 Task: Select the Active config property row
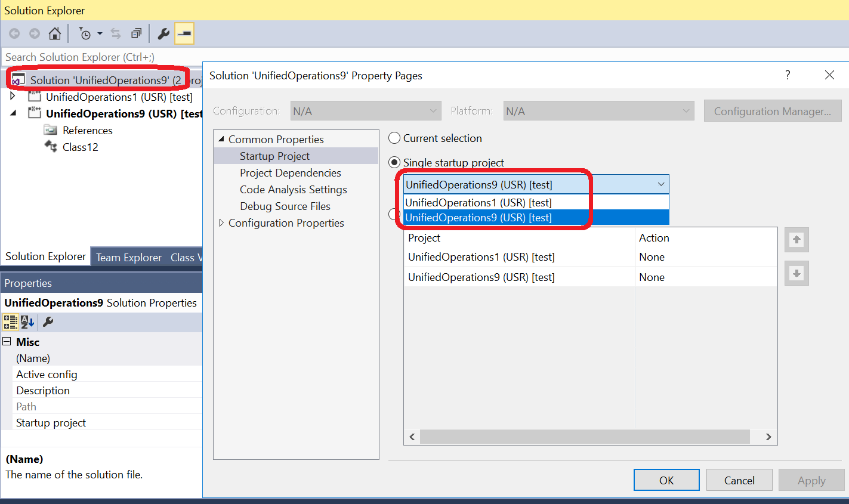tap(107, 374)
